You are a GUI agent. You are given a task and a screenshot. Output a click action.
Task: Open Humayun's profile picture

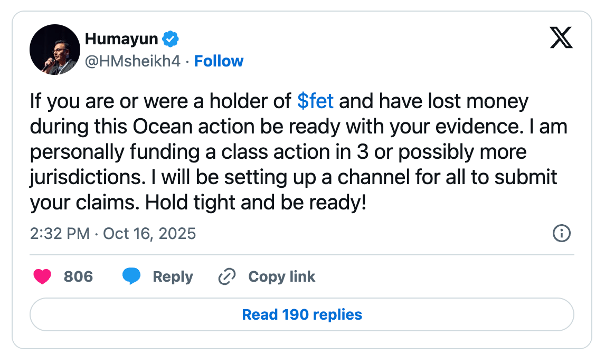pos(55,50)
